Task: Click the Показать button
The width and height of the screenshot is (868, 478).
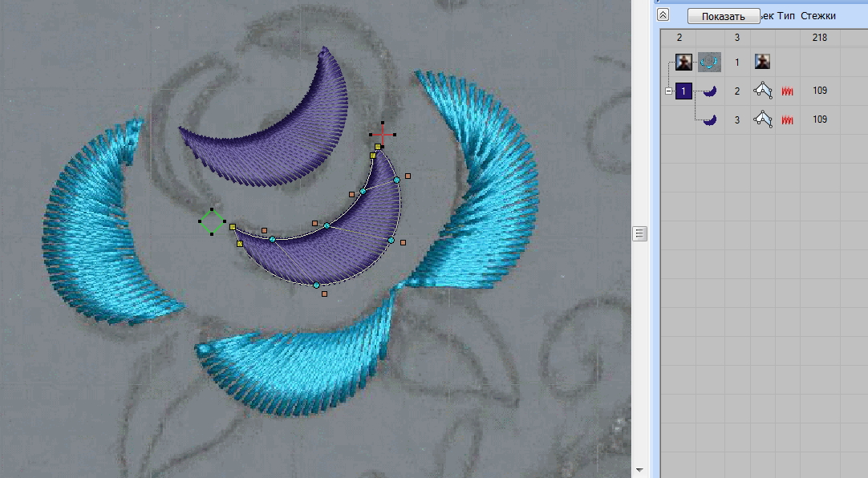Action: tap(723, 16)
